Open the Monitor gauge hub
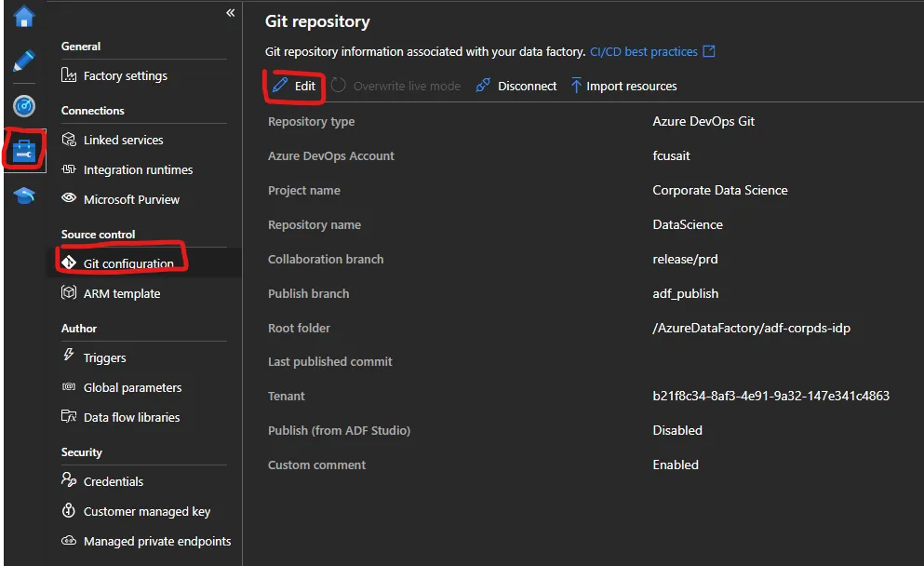Viewport: 924px width, 566px height. (23, 105)
